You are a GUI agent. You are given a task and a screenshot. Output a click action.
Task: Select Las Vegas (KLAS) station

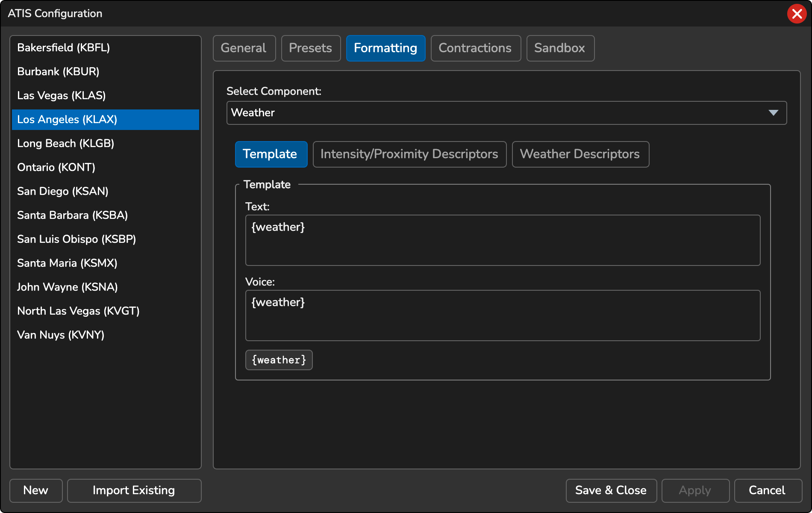tap(61, 96)
